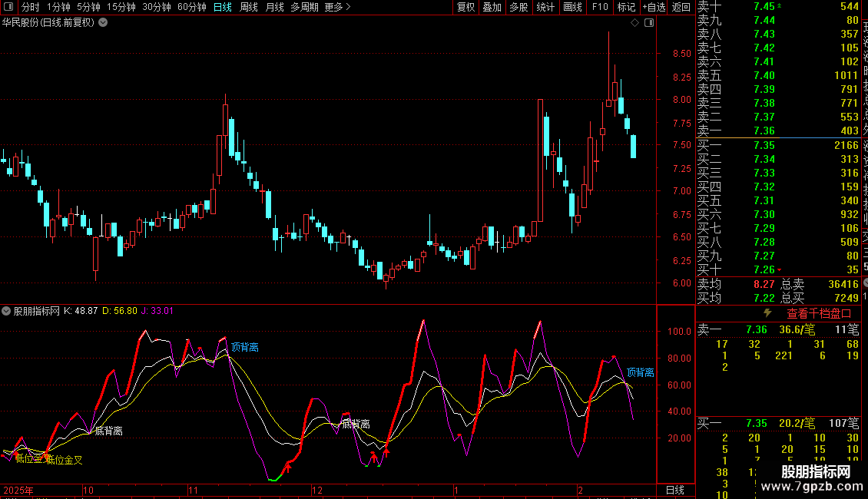Add stock via +自选 button
The image size is (868, 499).
pos(654,7)
